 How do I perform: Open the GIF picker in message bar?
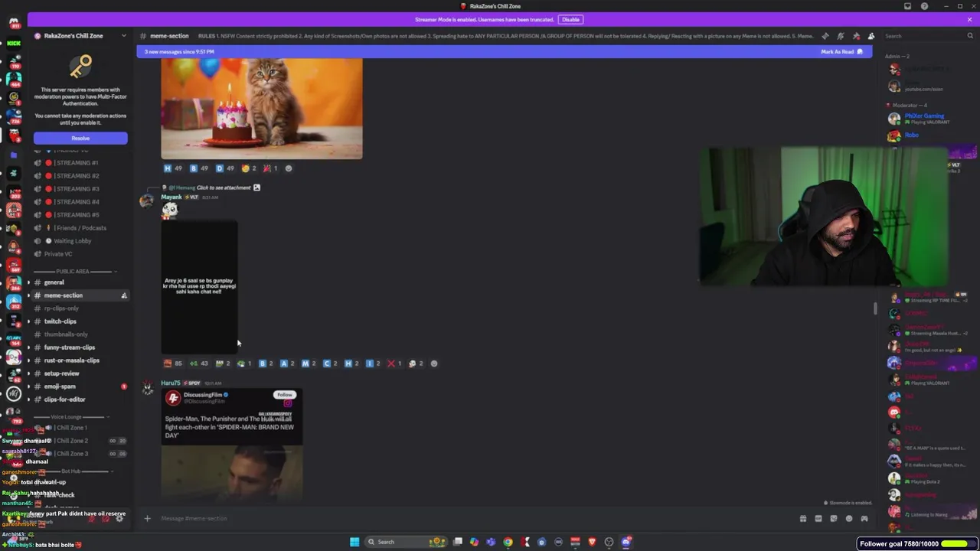(x=818, y=519)
